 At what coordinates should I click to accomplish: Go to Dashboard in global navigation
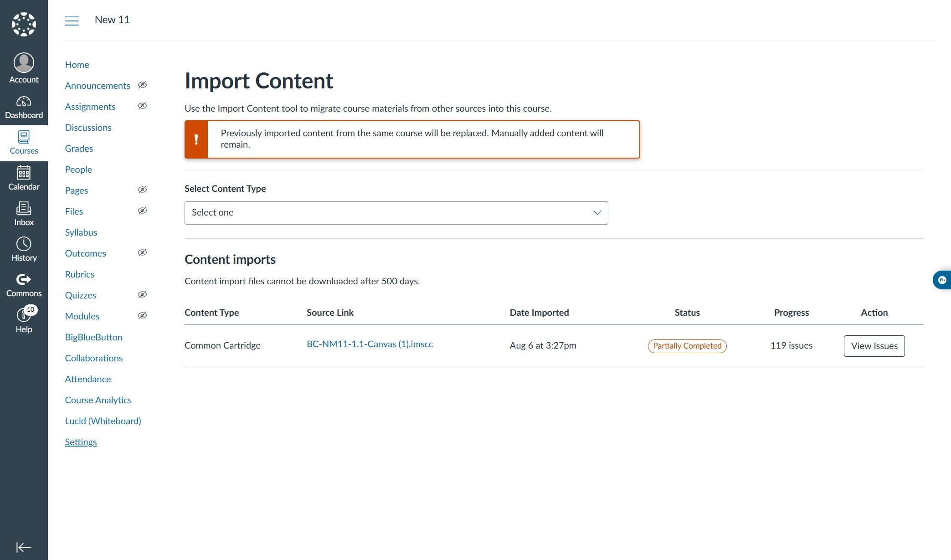(24, 108)
